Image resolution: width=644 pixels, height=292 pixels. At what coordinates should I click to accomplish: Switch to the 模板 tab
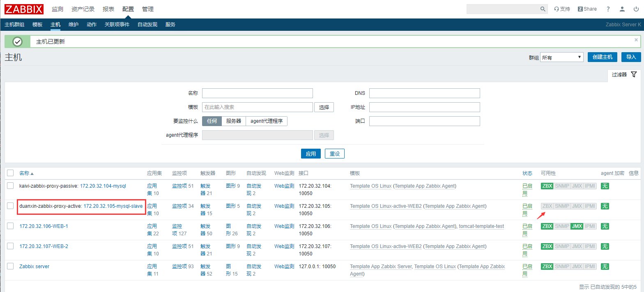[x=37, y=25]
